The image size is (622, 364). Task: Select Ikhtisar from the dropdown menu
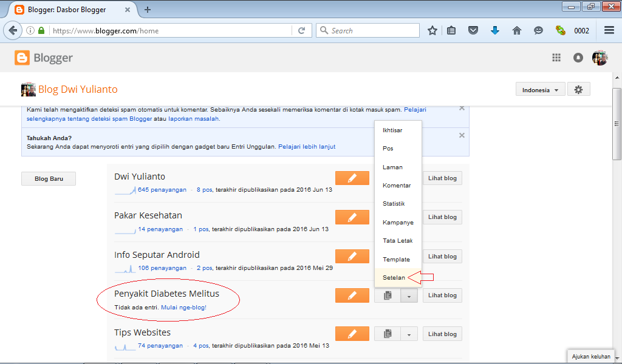[398, 130]
